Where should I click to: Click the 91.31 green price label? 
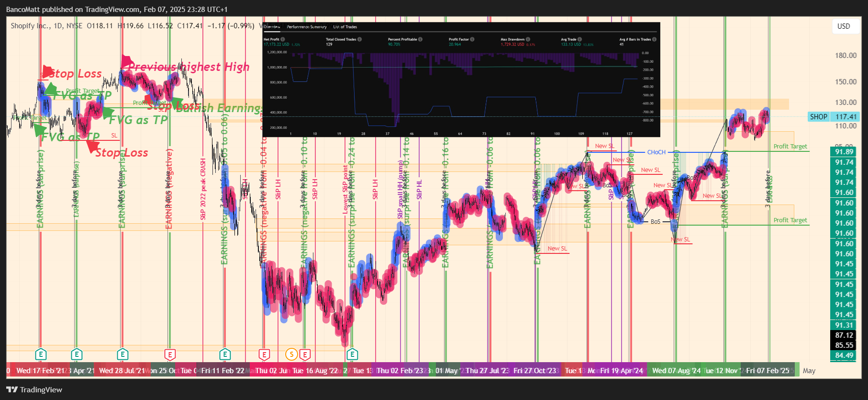(x=844, y=325)
